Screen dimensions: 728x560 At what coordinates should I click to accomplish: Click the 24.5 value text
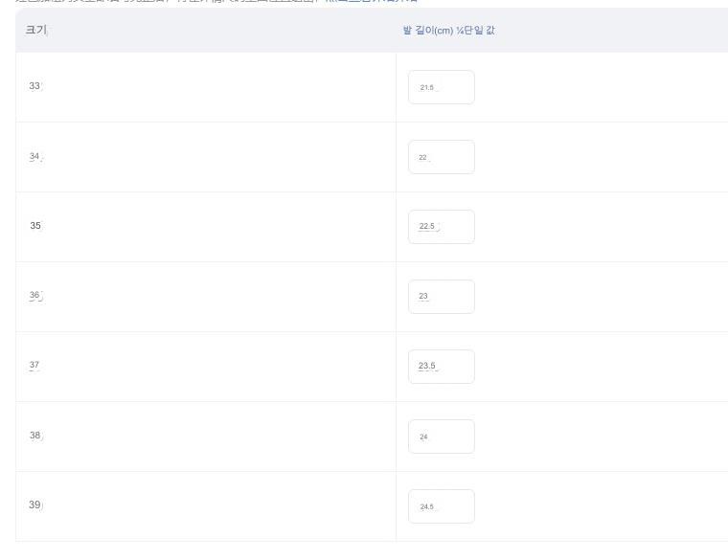(x=427, y=507)
